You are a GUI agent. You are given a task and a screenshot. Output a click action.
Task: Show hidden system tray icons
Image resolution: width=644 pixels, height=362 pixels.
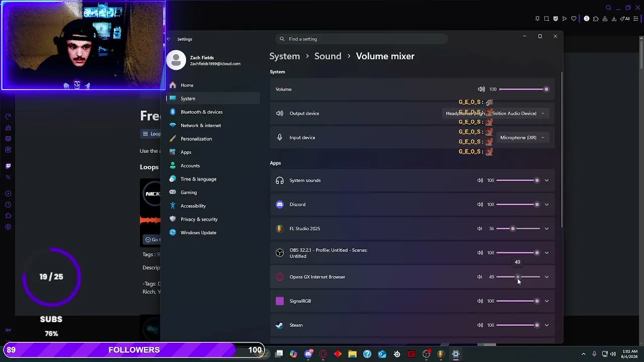click(584, 354)
